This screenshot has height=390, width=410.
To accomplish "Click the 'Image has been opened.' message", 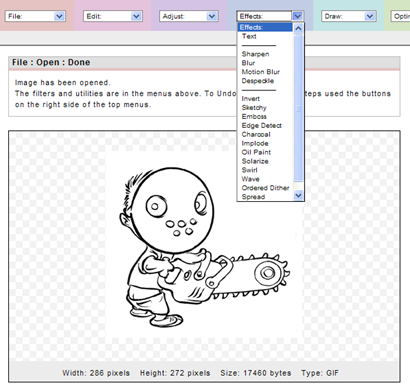I will click(62, 83).
